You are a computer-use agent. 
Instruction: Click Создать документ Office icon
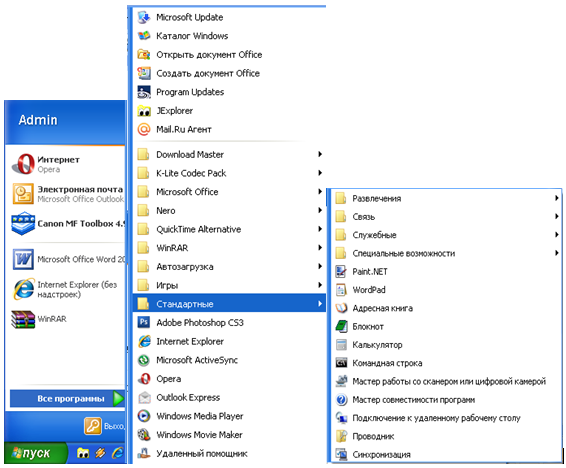point(144,73)
